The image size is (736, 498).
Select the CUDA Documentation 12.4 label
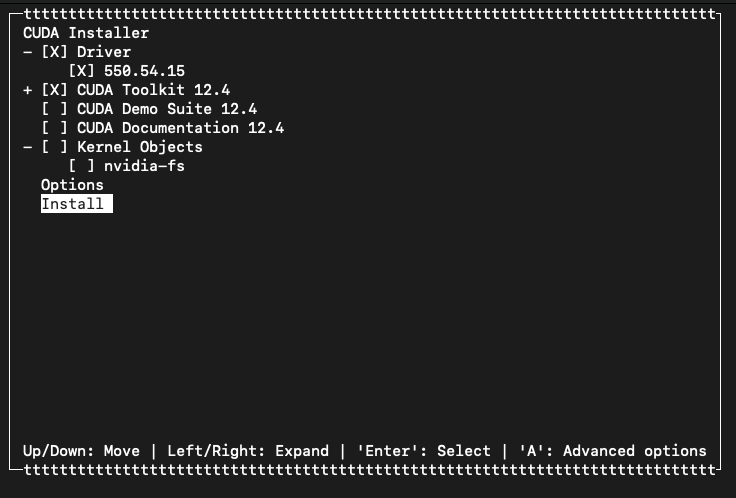click(181, 128)
